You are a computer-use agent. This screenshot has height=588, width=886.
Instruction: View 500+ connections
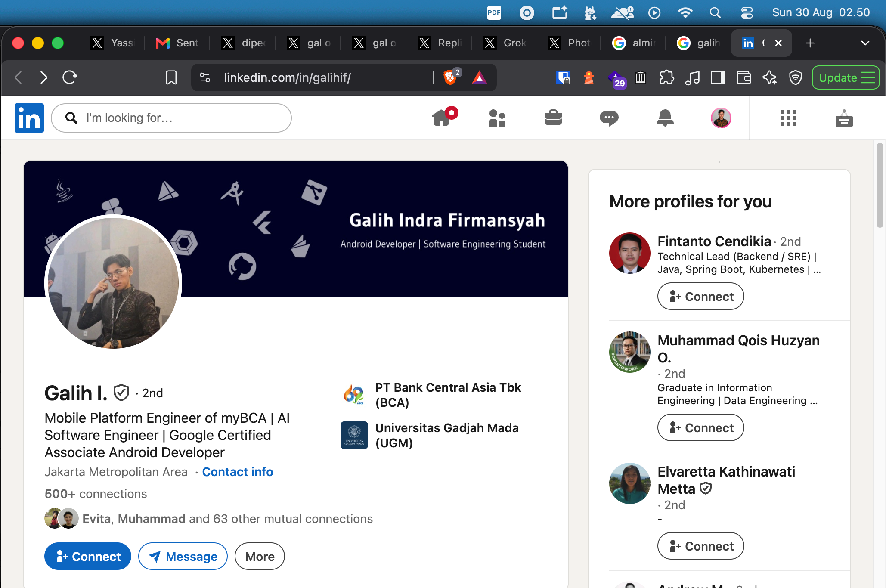tap(96, 494)
